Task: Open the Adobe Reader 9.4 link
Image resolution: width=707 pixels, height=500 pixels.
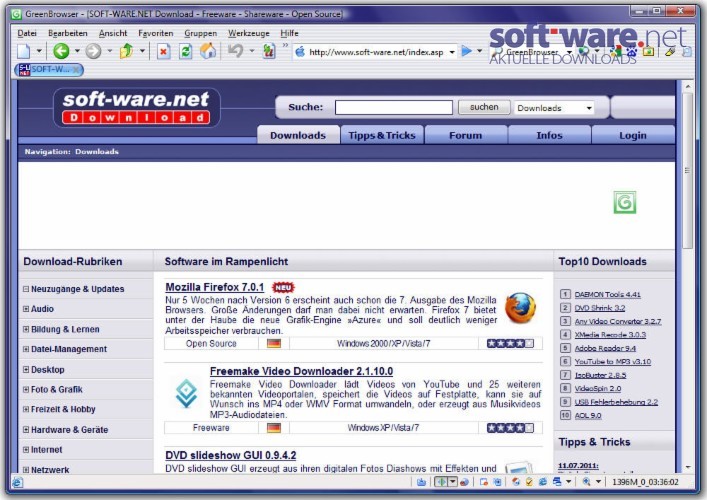Action: point(605,348)
